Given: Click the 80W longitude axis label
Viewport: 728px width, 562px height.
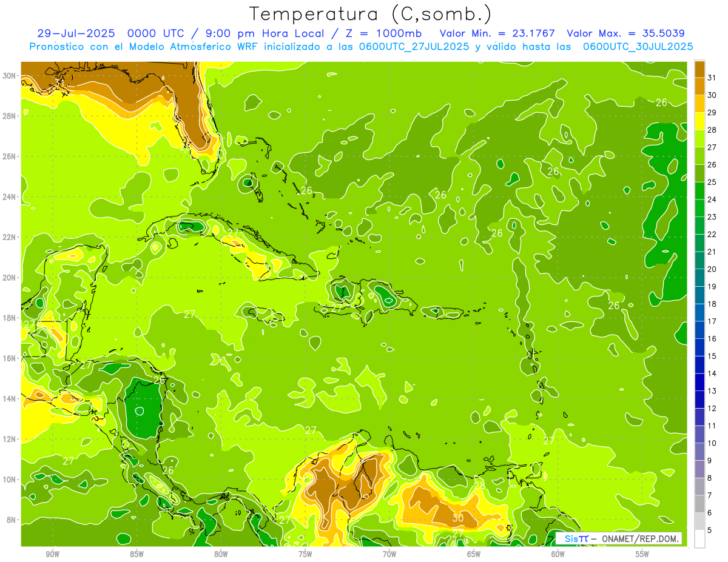Looking at the screenshot, I should point(221,554).
